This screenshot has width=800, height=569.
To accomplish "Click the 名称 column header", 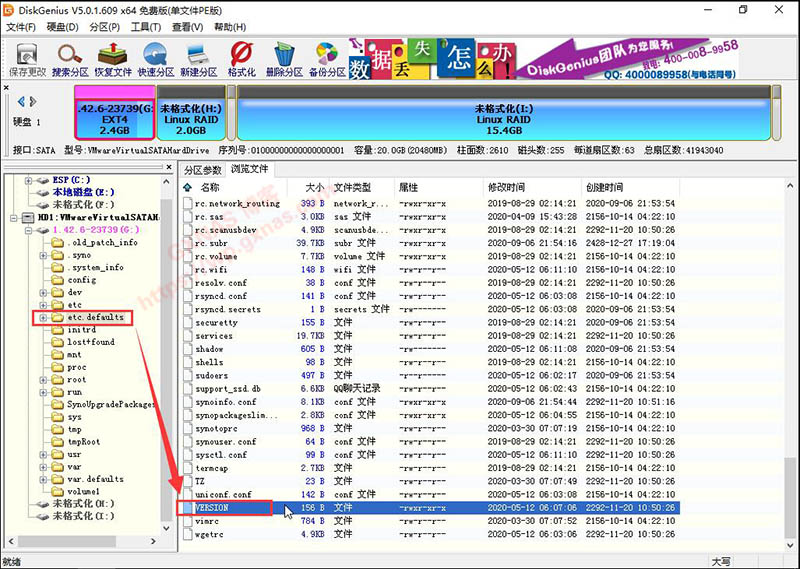I will coord(210,187).
